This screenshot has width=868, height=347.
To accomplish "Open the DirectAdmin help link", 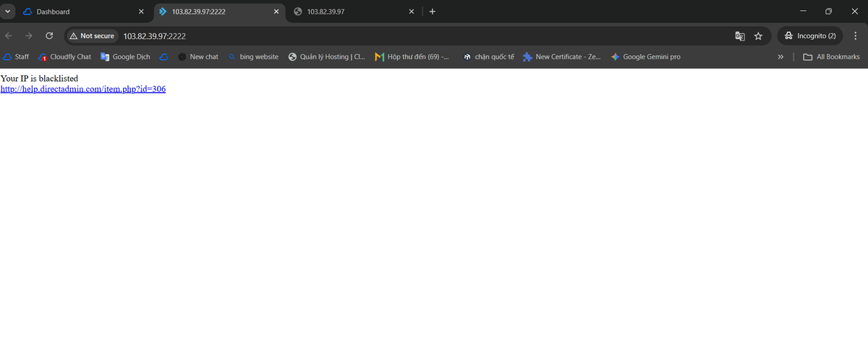I will coord(83,89).
